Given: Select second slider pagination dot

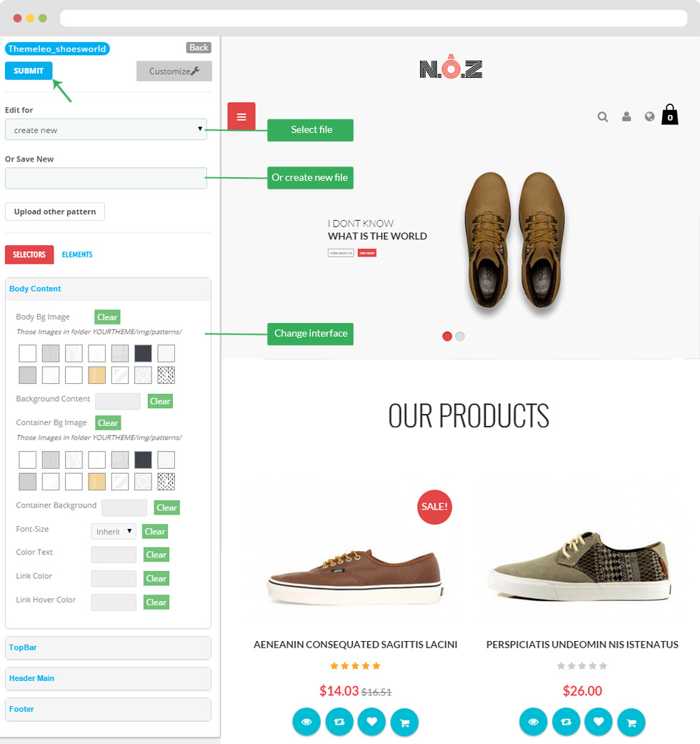Looking at the screenshot, I should [459, 336].
